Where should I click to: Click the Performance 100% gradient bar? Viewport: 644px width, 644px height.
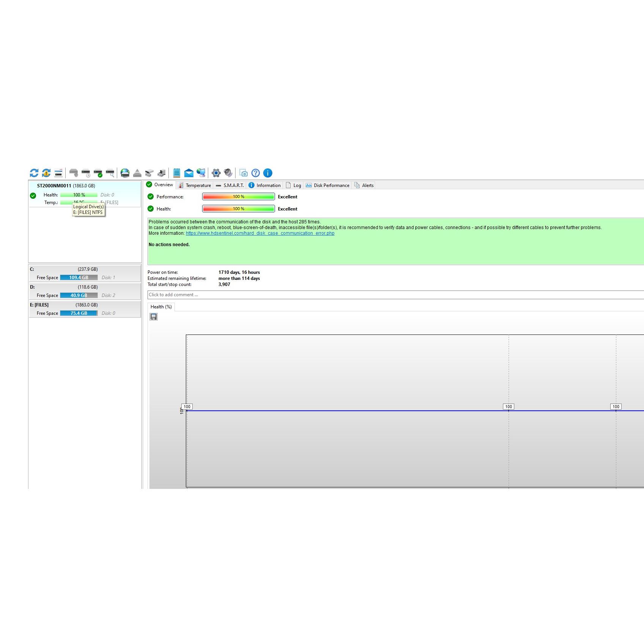pyautogui.click(x=238, y=196)
